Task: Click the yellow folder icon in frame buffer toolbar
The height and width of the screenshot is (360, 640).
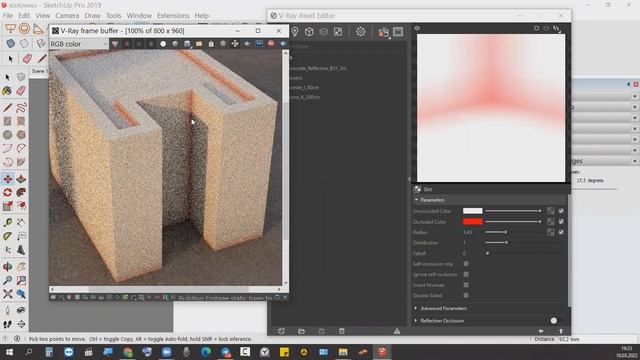Action: pos(199,44)
